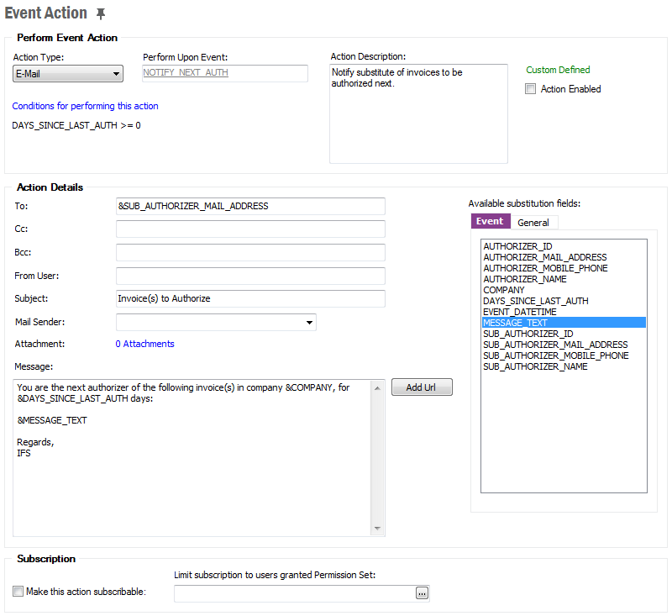Select the Subject field text
Screen dimensions: 672x616
tap(250, 299)
